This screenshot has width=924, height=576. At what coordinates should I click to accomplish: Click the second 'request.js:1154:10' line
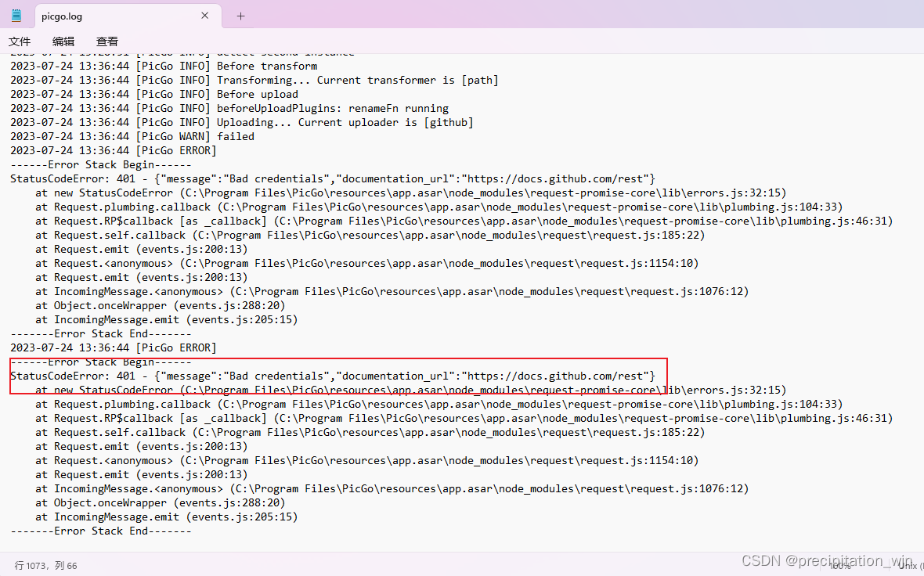(x=366, y=460)
